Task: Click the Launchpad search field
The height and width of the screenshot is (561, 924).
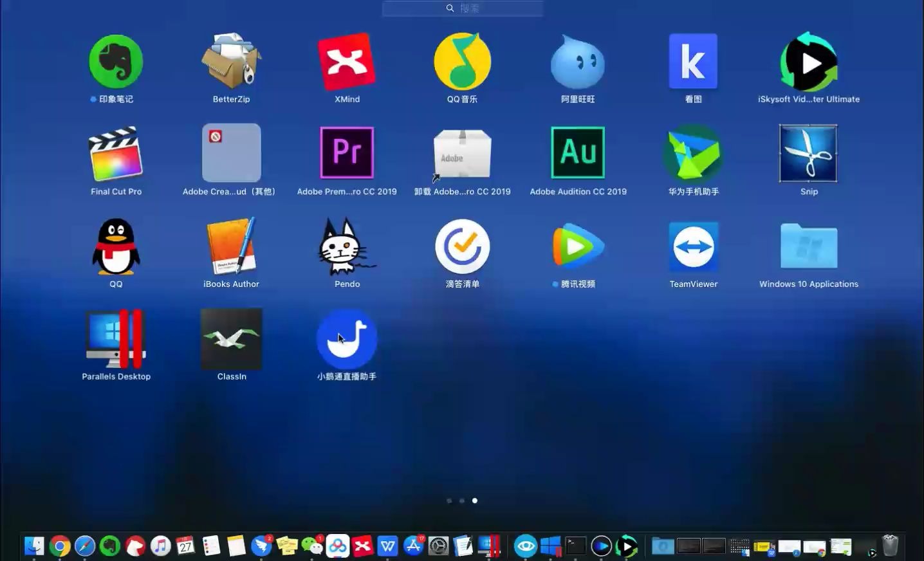Action: 462,8
